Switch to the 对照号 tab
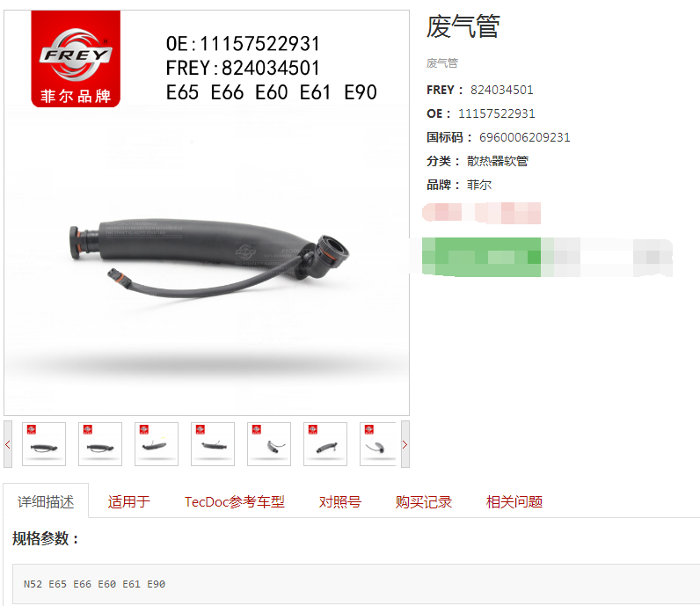Viewport: 700px width, 606px height. 339,502
